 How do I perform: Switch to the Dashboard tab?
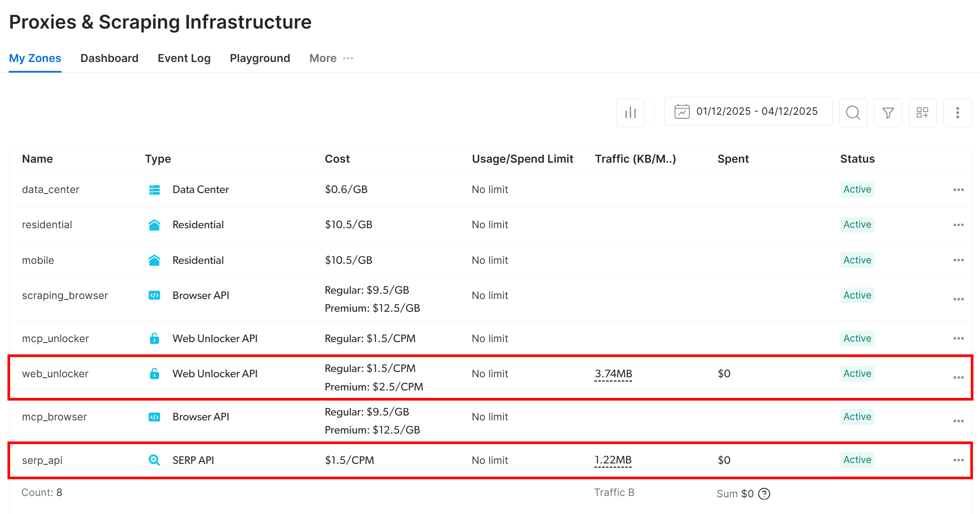pos(109,58)
